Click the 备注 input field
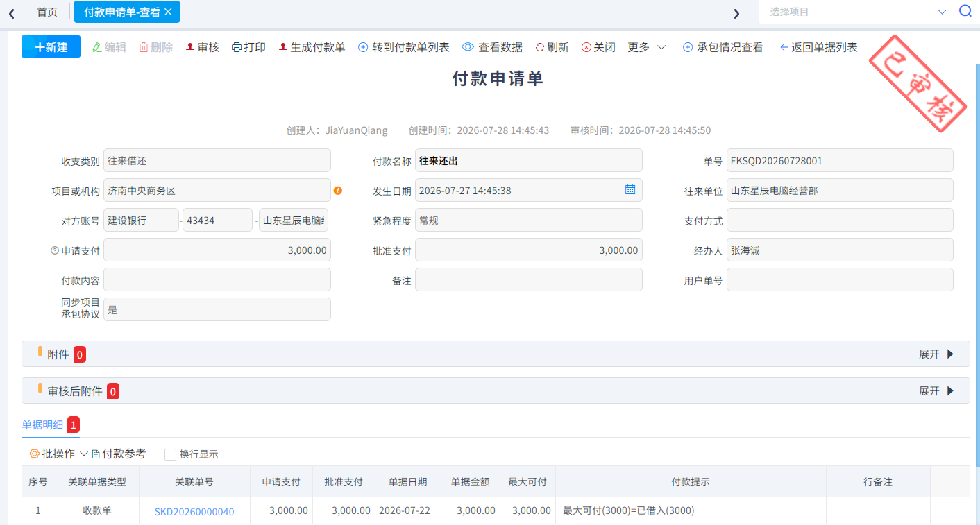980x525 pixels. click(529, 280)
